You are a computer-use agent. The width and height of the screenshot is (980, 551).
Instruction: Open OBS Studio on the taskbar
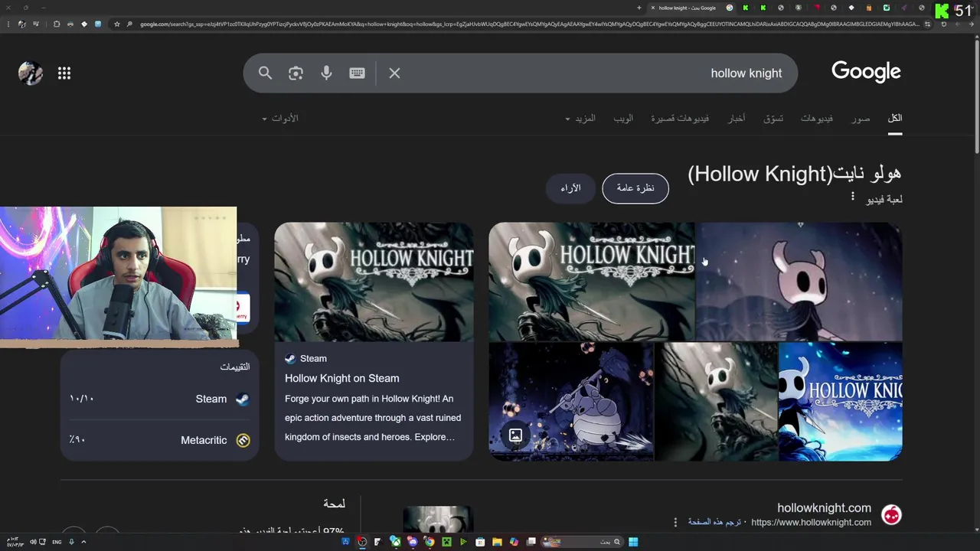click(x=362, y=542)
